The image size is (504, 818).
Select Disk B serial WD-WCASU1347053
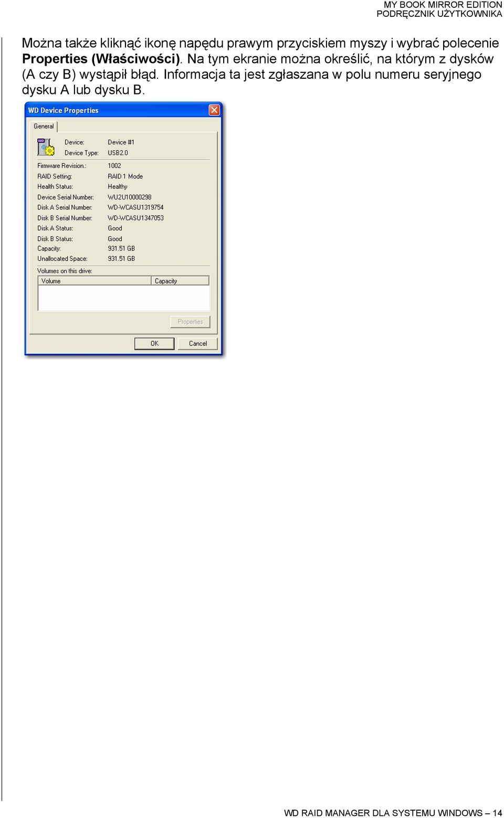pos(136,218)
